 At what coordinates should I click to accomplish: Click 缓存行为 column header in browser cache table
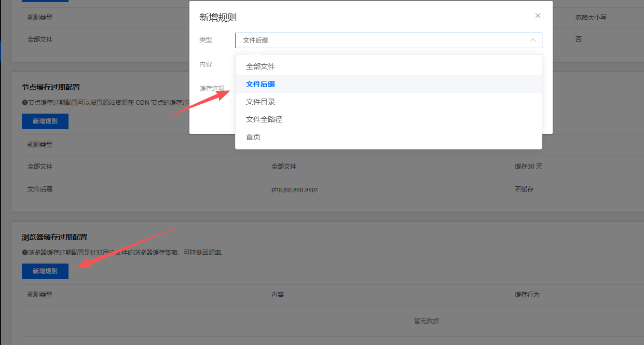tap(527, 295)
